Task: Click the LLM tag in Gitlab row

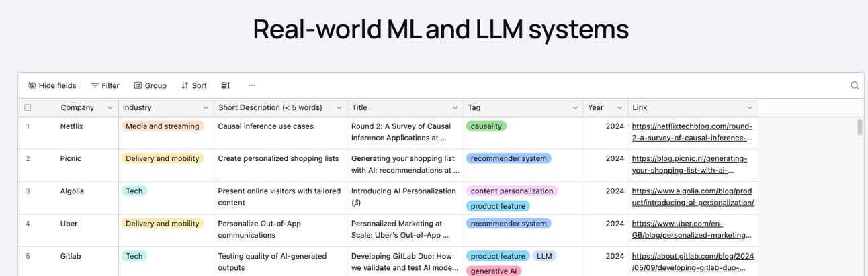Action: [x=544, y=256]
